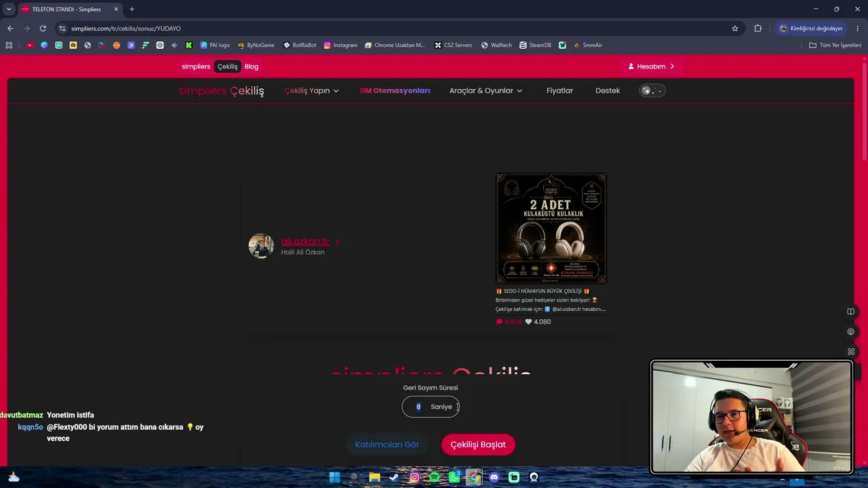The image size is (868, 488).
Task: Select the simpliers top tab
Action: click(x=196, y=66)
